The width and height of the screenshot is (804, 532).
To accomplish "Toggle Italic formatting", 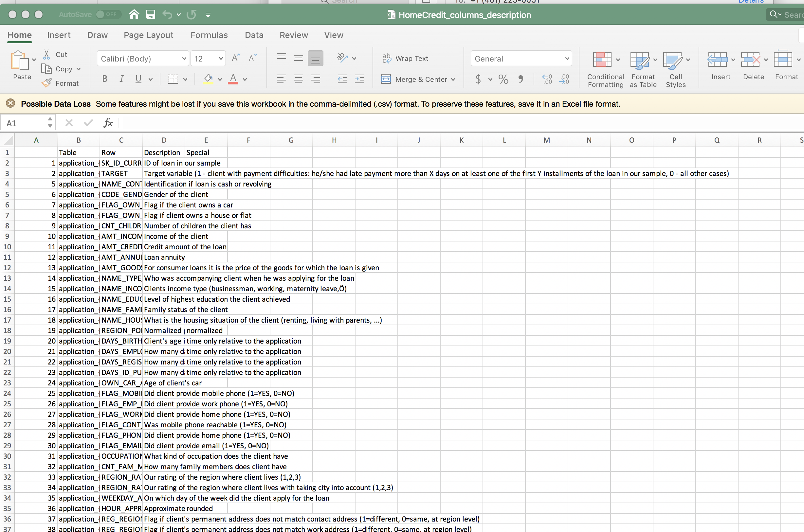I will click(121, 79).
